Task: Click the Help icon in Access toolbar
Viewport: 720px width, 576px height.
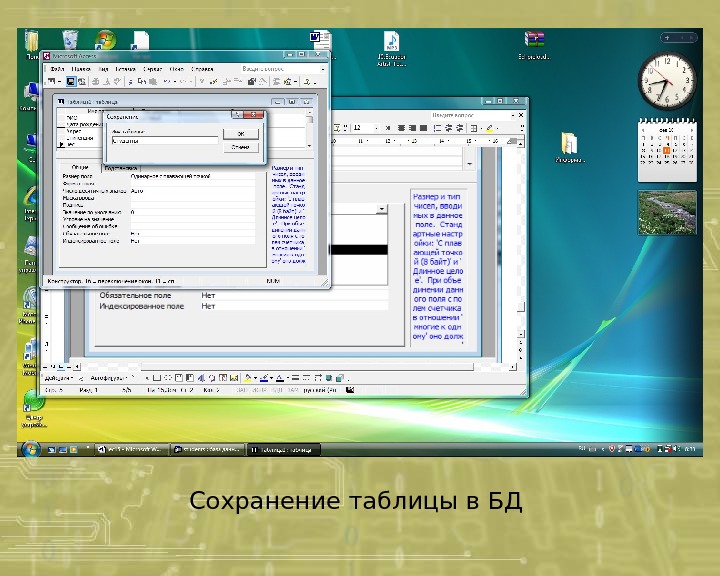Action: (x=307, y=82)
